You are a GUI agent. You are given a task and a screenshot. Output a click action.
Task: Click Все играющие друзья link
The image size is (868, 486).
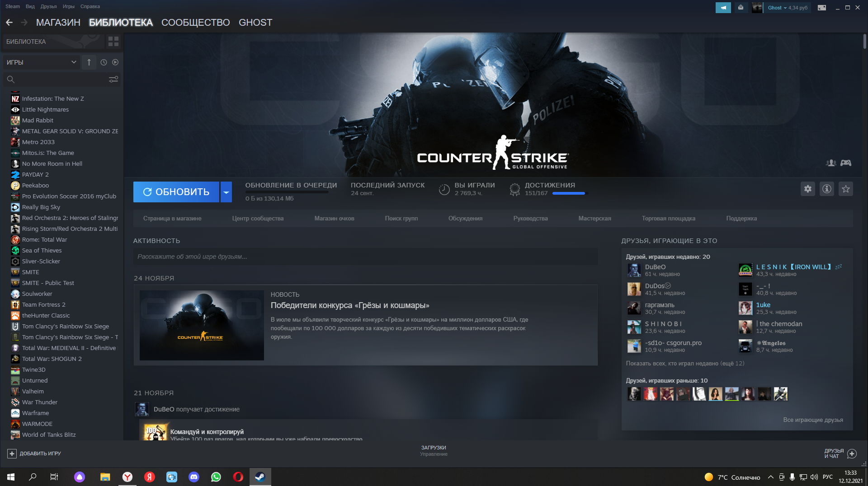point(813,420)
